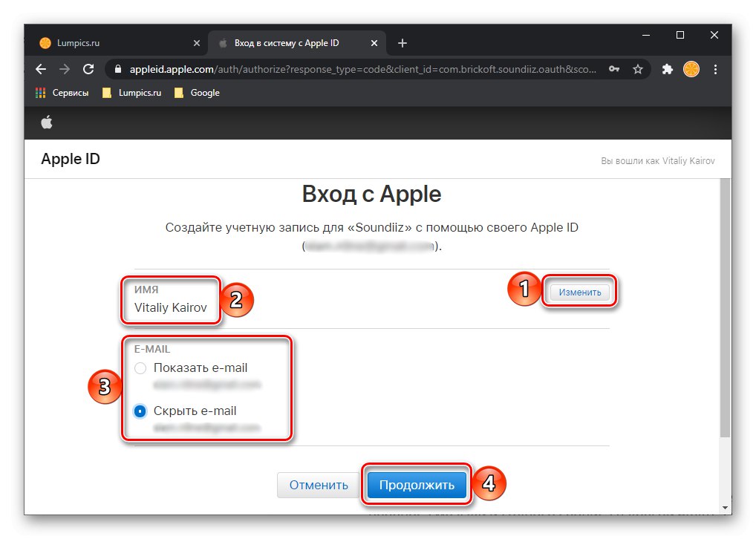Close the Apple ID sign-in tab
756x539 pixels.
click(x=374, y=43)
